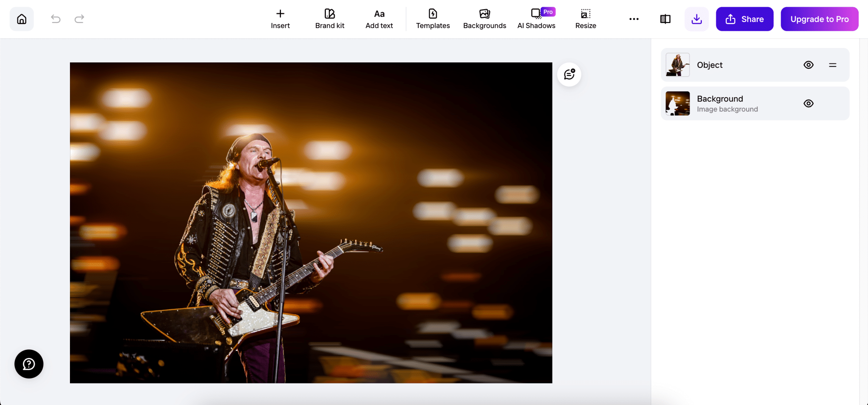Open the Object layer options menu
This screenshot has width=868, height=405.
833,64
